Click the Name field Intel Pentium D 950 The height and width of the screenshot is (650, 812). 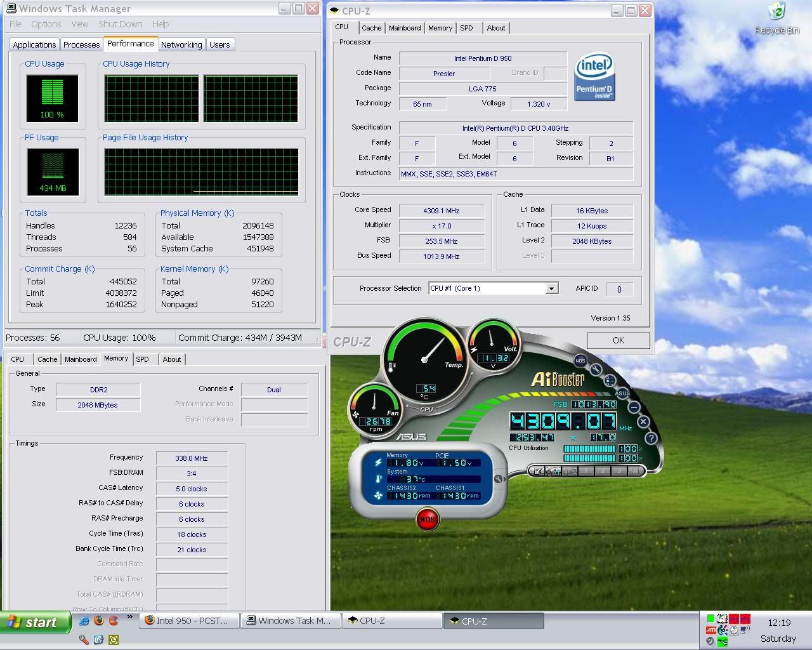(483, 58)
